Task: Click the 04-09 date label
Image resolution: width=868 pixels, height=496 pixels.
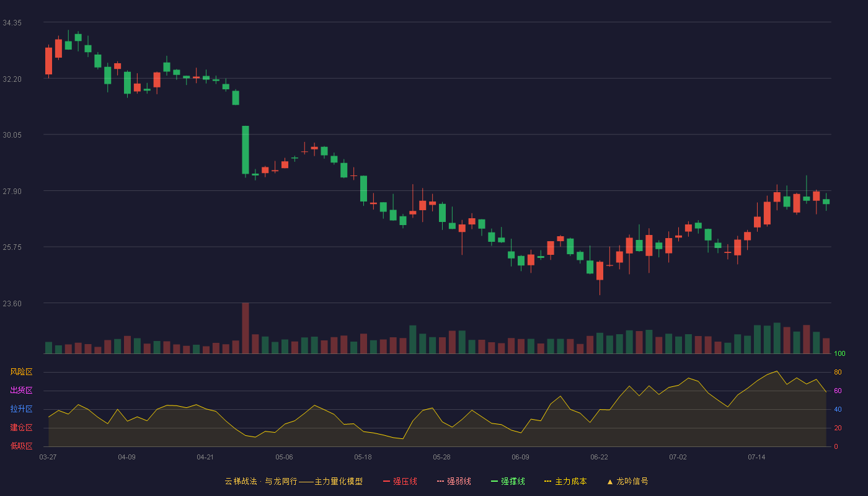Action: point(126,457)
